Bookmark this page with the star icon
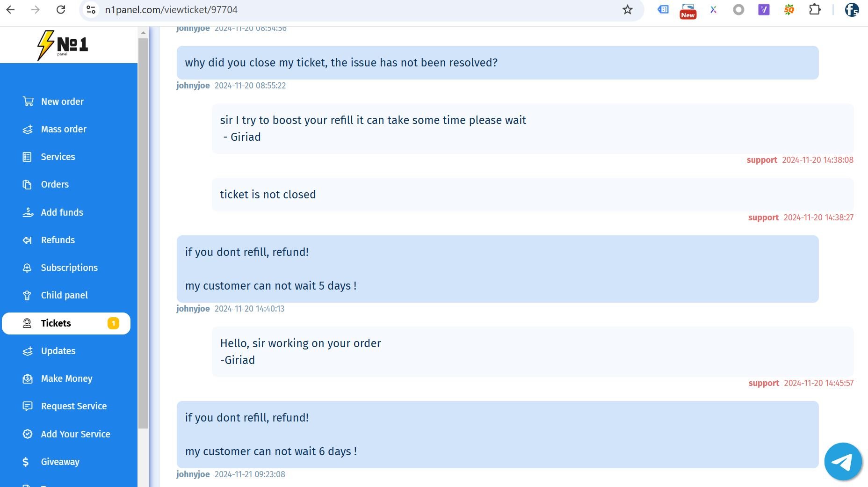The height and width of the screenshot is (487, 868). point(627,10)
